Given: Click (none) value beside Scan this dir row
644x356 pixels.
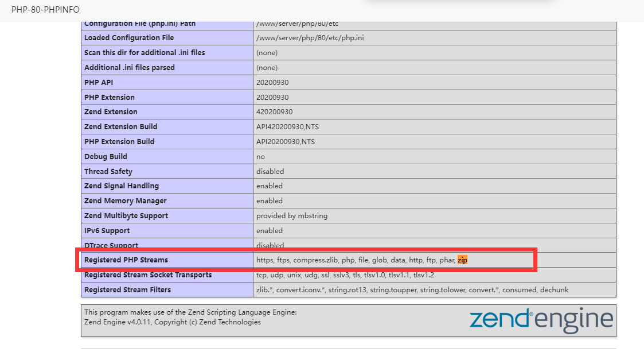Looking at the screenshot, I should 267,53.
